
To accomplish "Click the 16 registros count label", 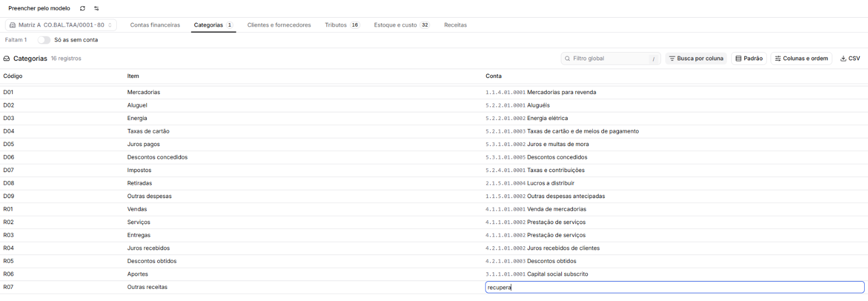I will click(x=66, y=58).
